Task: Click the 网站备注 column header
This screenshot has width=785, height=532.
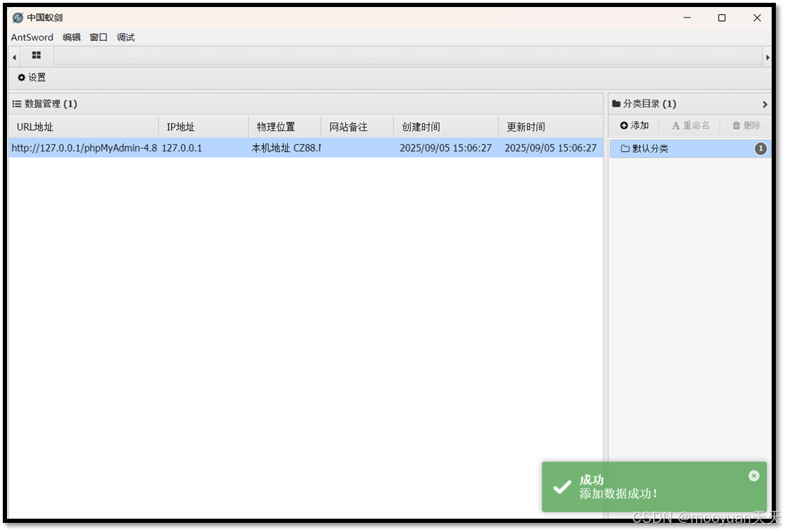Action: coord(358,127)
